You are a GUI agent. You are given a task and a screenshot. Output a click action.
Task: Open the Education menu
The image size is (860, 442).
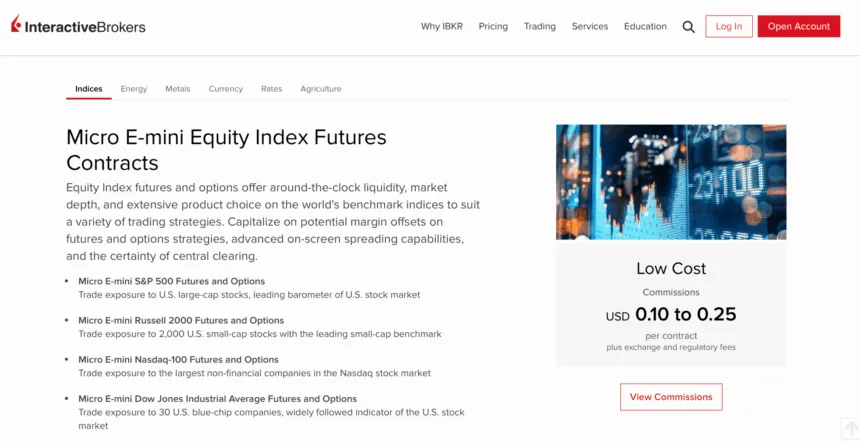[645, 27]
